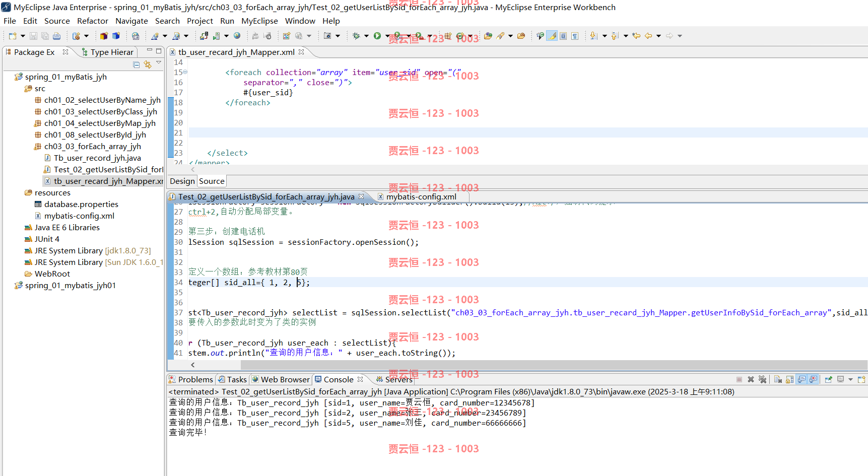Image resolution: width=868 pixels, height=476 pixels.
Task: Toggle Block Selection Mode icon
Action: (x=563, y=36)
